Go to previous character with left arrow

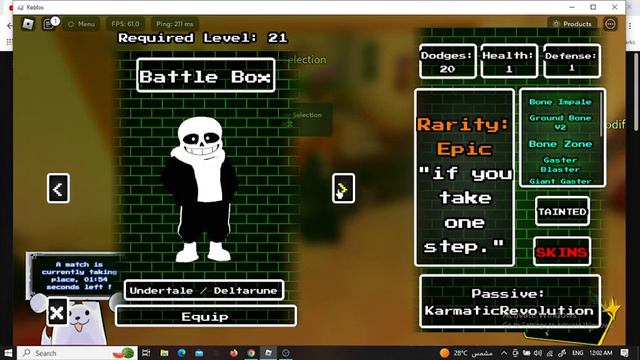[x=58, y=189]
